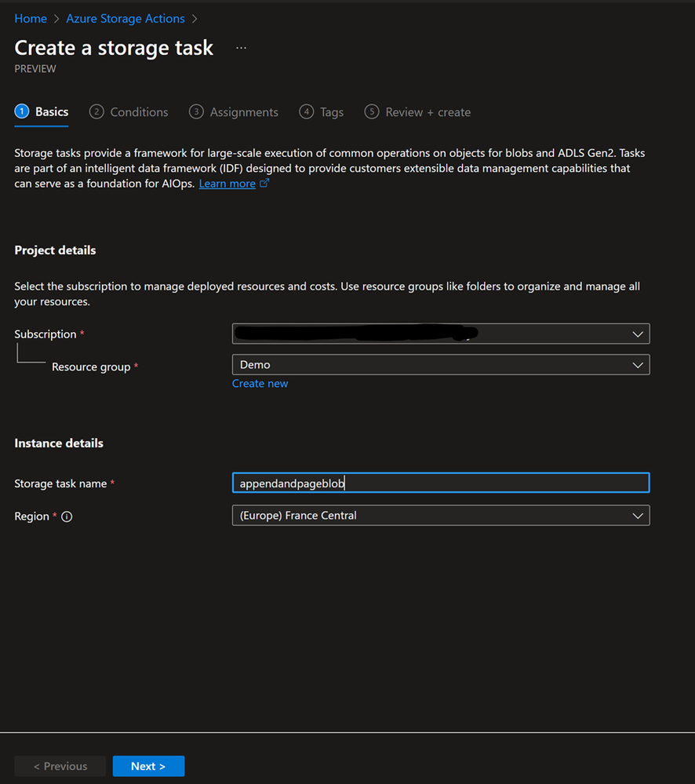This screenshot has width=695, height=784.
Task: Click the PREVIEW label under title
Action: pyautogui.click(x=35, y=69)
